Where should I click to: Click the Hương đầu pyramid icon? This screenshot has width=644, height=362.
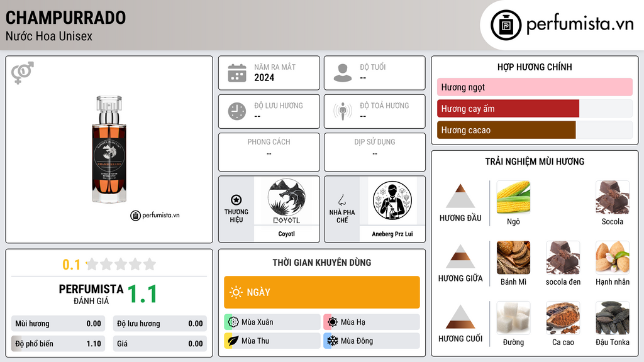pyautogui.click(x=460, y=196)
